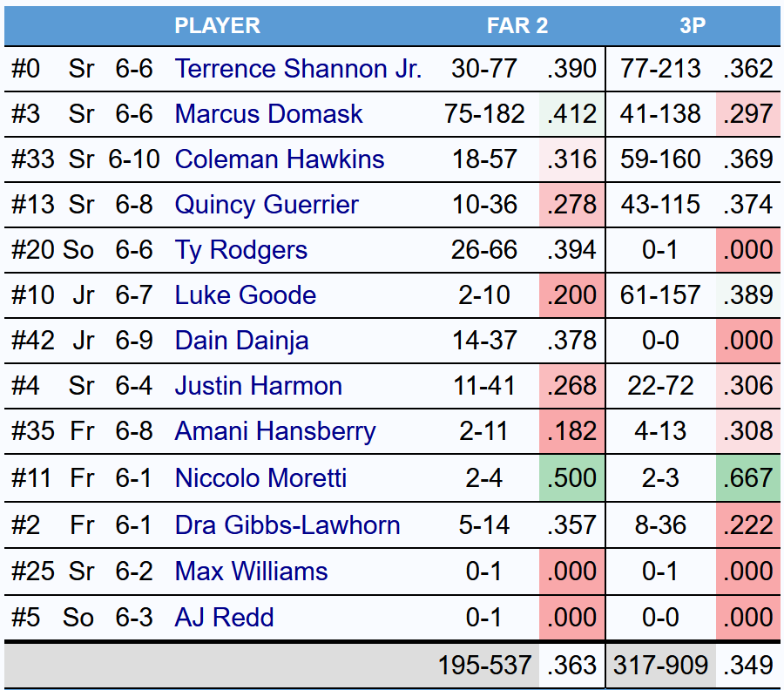Image resolution: width=784 pixels, height=690 pixels.
Task: Click the 3P column header
Action: [x=693, y=25]
